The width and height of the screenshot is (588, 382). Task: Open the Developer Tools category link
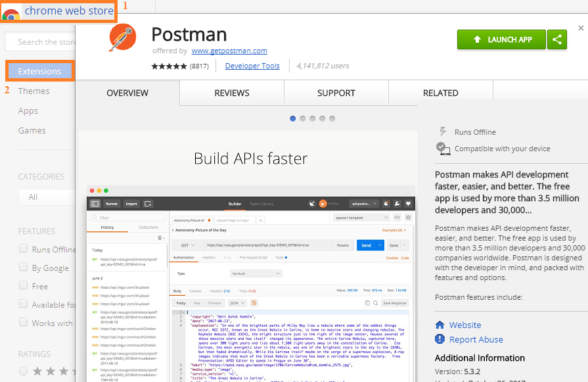(x=252, y=66)
